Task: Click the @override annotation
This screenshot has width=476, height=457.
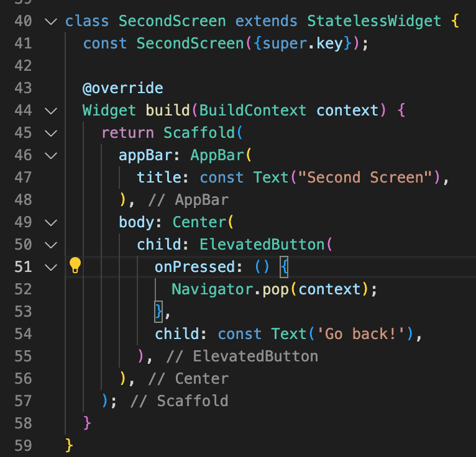Action: coord(122,88)
